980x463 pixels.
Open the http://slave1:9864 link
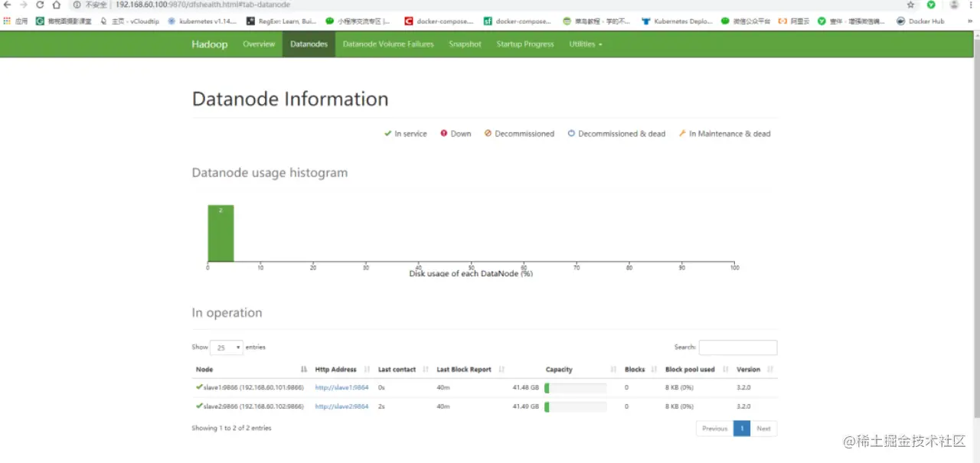341,388
